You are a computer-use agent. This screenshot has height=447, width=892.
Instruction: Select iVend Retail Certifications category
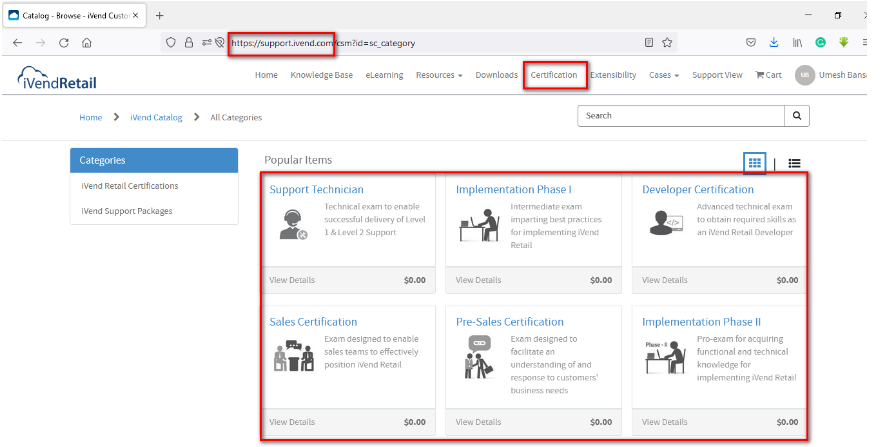coord(130,186)
